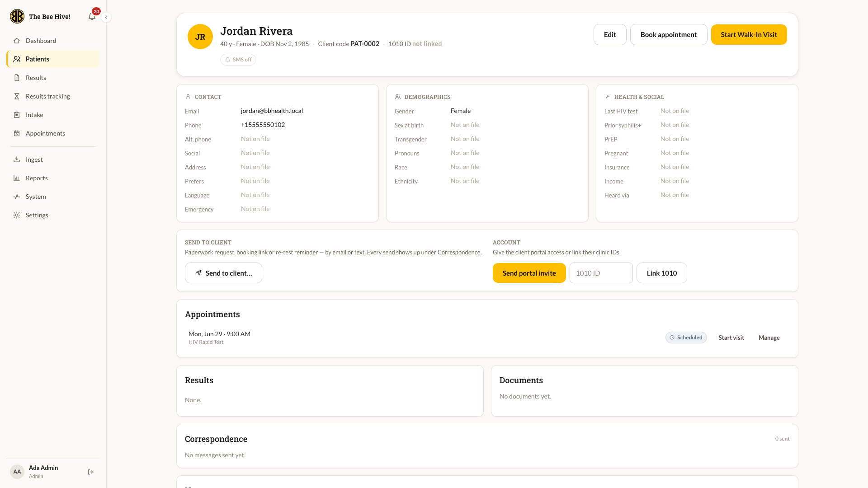Screen dimensions: 868x488
Task: Open the Reports section
Action: pyautogui.click(x=53, y=178)
